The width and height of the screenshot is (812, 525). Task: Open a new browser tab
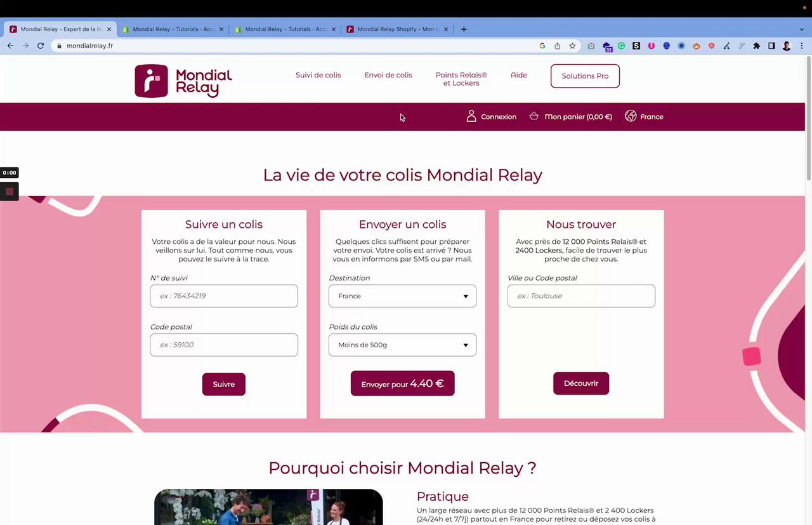click(x=464, y=29)
